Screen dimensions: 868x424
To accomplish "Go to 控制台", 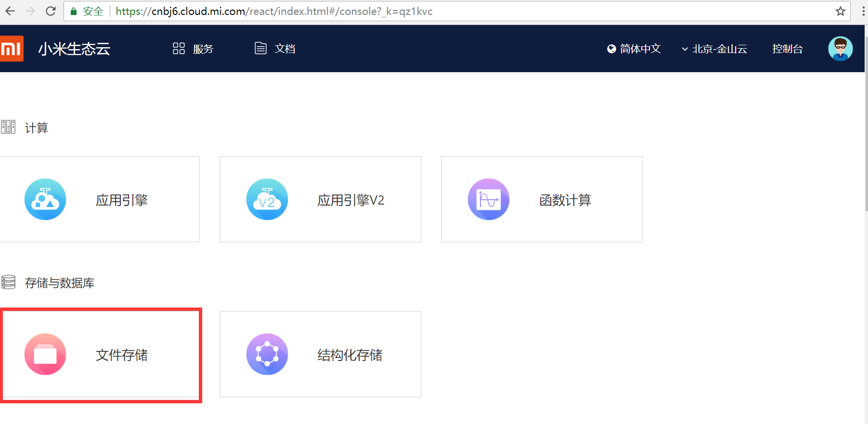I will 788,49.
